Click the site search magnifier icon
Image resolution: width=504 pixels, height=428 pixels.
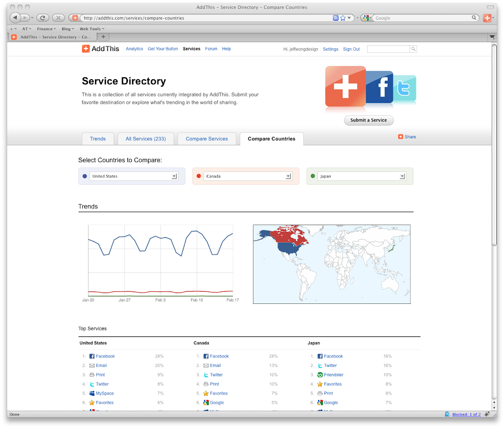[x=413, y=49]
